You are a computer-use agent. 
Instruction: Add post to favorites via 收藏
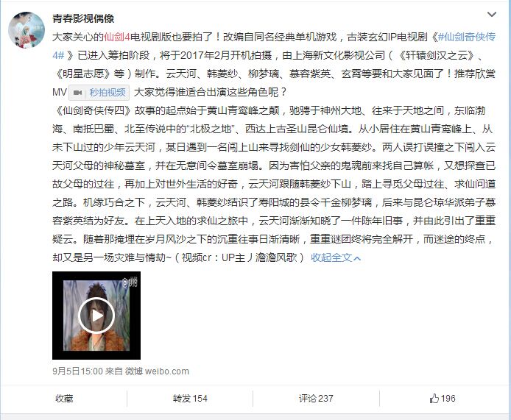[64, 399]
